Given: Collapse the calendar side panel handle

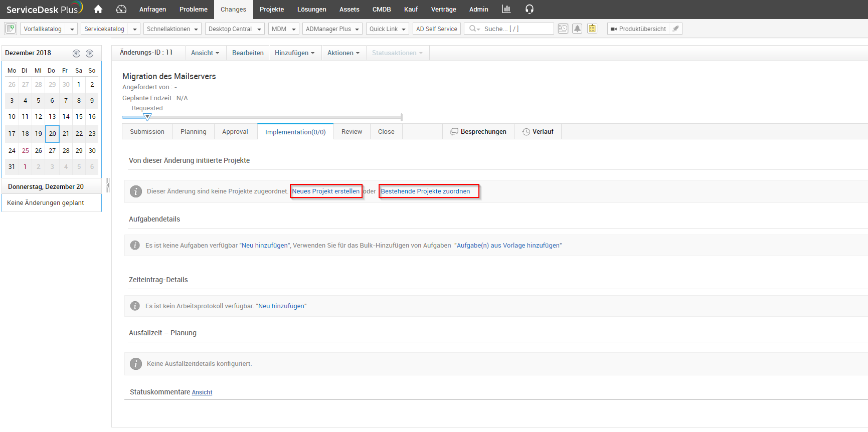Looking at the screenshot, I should (x=107, y=185).
